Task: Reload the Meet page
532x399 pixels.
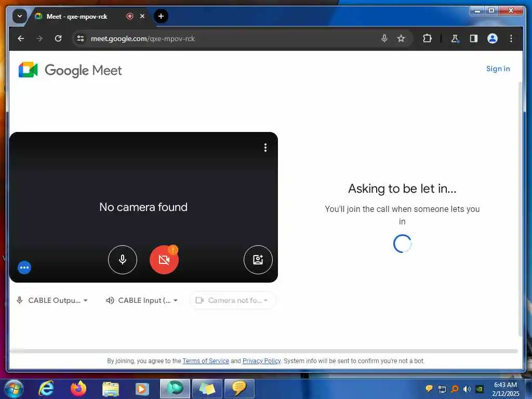Action: pyautogui.click(x=58, y=38)
